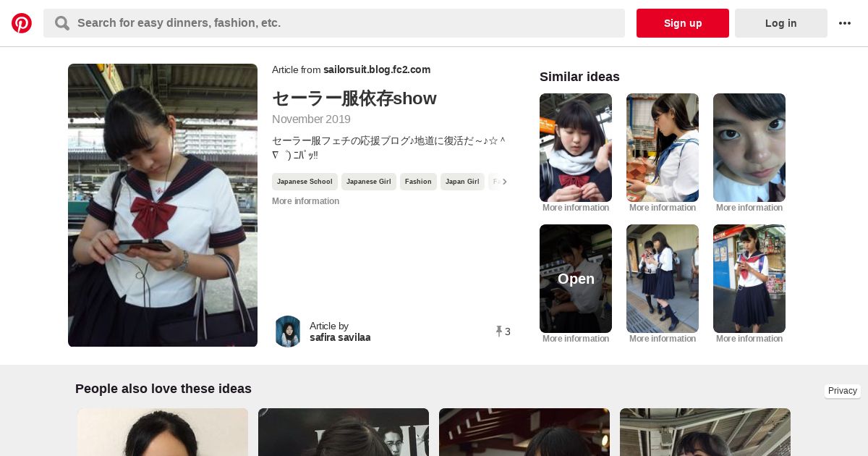Click the Sign up button
The height and width of the screenshot is (456, 868).
tap(683, 23)
